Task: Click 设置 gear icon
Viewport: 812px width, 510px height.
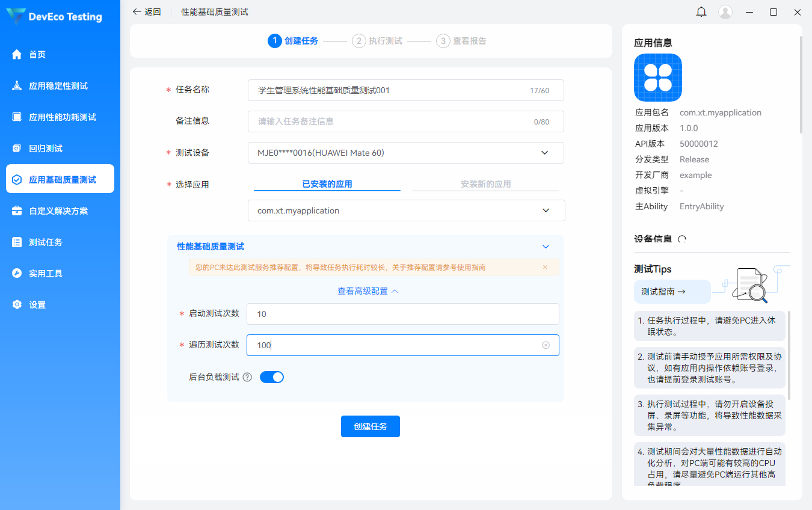Action: click(x=17, y=305)
